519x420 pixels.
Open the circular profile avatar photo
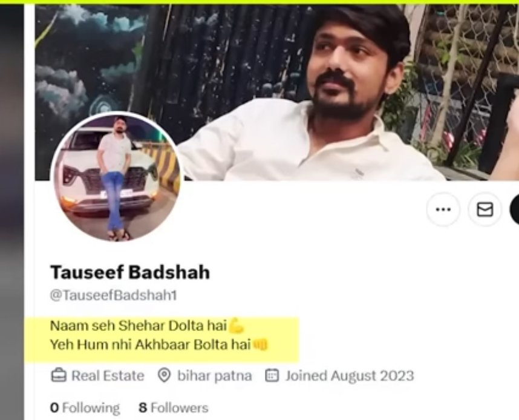116,177
